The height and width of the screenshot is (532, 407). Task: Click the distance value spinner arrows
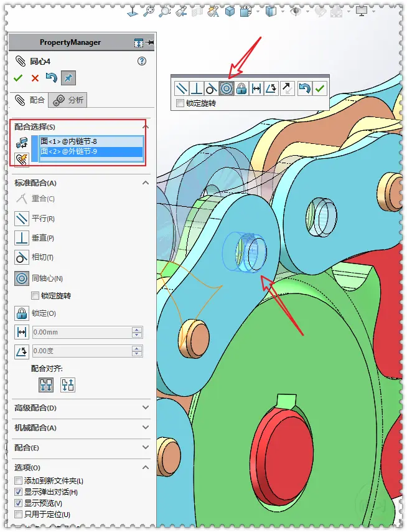(137, 332)
